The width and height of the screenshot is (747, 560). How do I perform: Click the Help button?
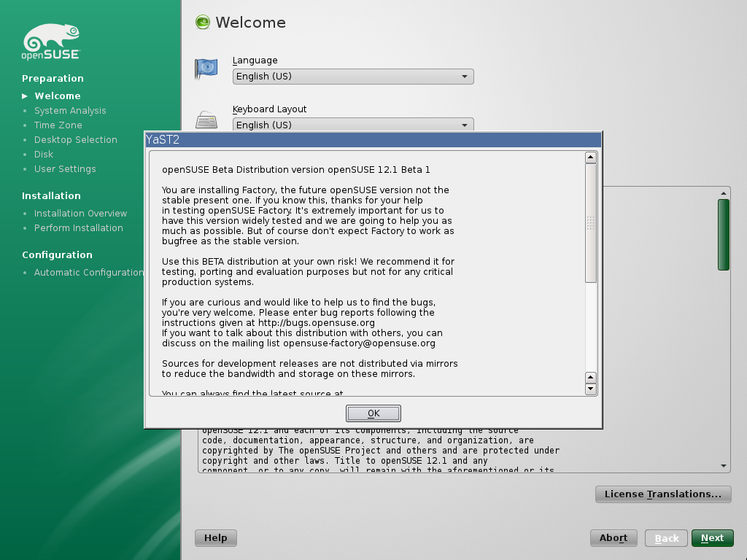pos(215,537)
